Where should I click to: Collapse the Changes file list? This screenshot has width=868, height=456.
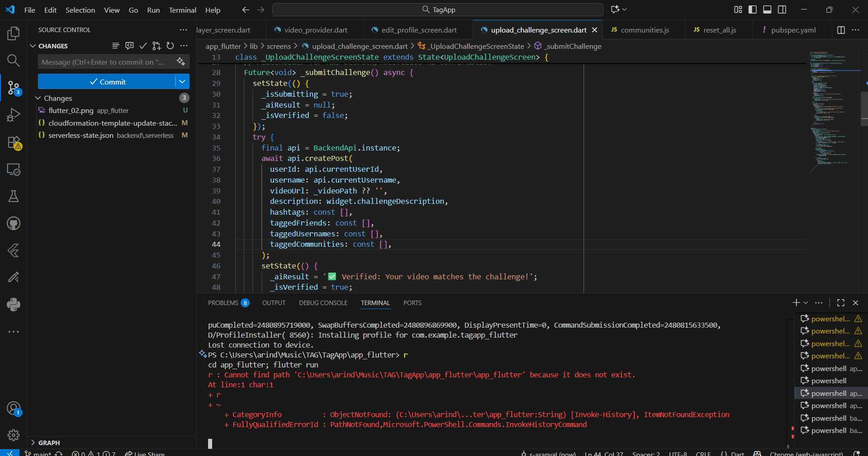(38, 98)
